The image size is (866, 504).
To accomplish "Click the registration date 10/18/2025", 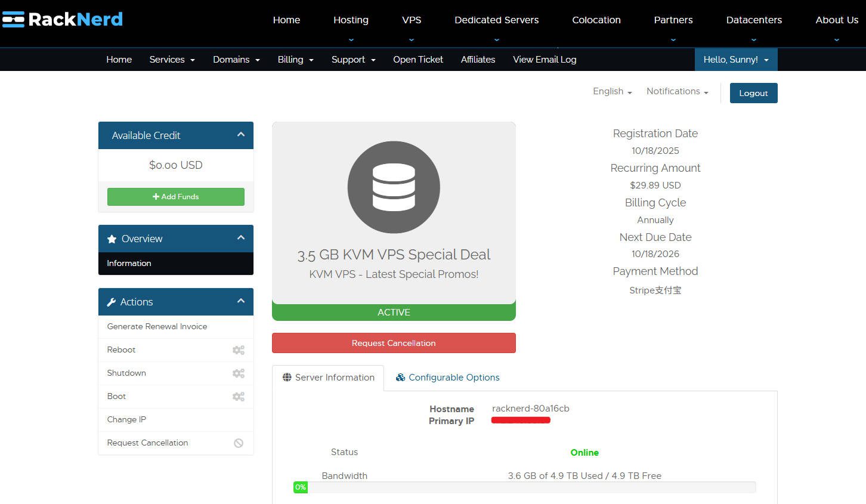I will 655,151.
